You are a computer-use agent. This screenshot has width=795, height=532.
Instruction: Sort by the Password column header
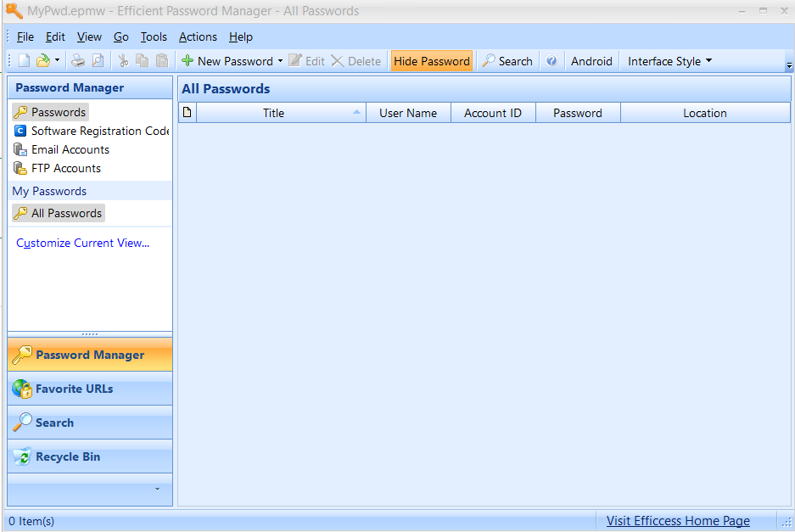(x=578, y=113)
